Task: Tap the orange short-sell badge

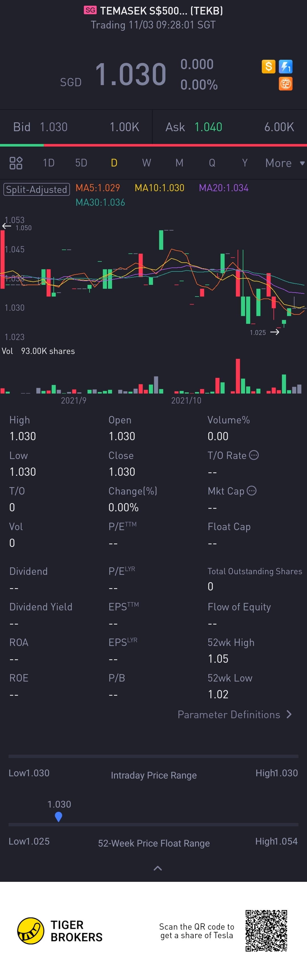Action: (285, 83)
